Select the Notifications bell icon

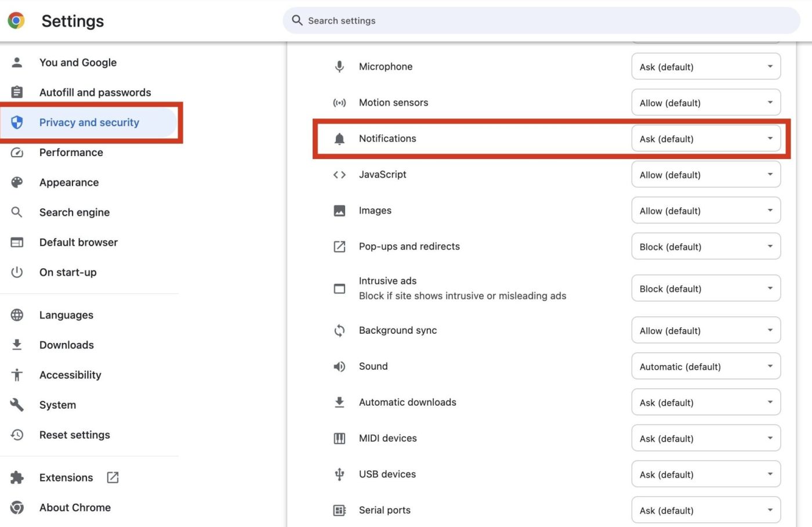pos(339,138)
